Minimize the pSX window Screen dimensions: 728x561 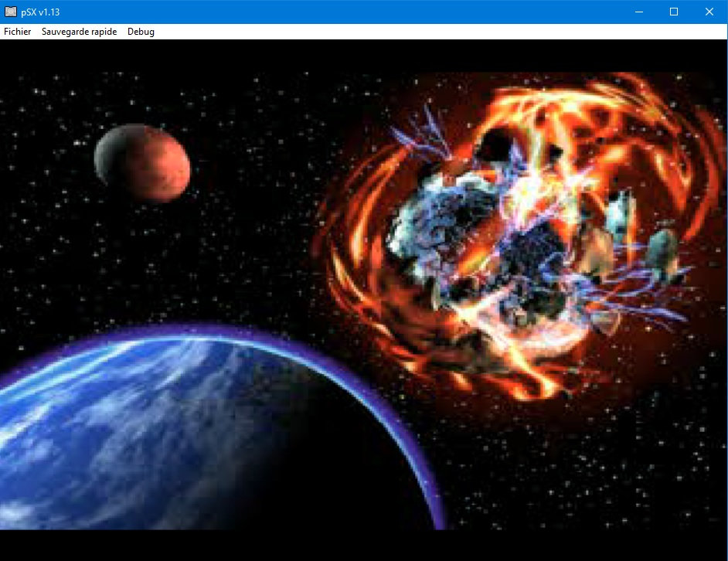[639, 12]
